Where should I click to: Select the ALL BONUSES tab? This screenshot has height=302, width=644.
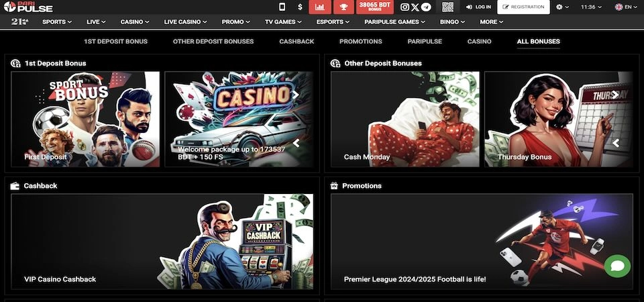(539, 42)
